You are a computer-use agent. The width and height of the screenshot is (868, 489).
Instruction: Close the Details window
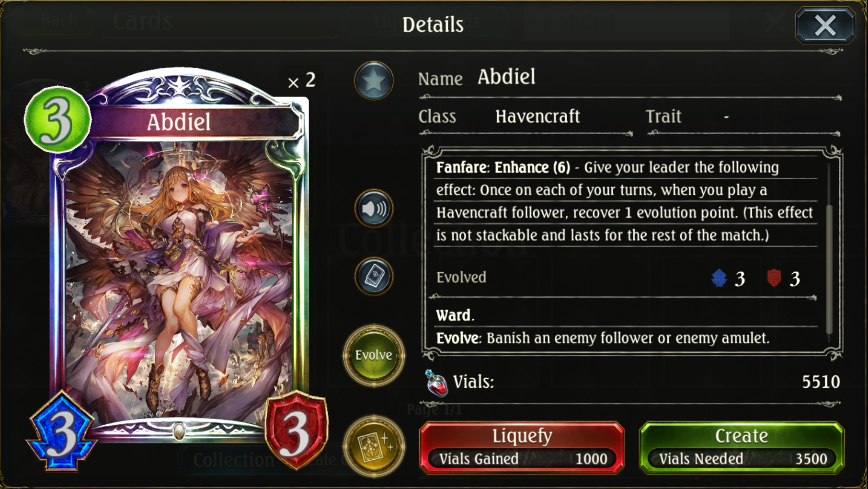pyautogui.click(x=825, y=25)
